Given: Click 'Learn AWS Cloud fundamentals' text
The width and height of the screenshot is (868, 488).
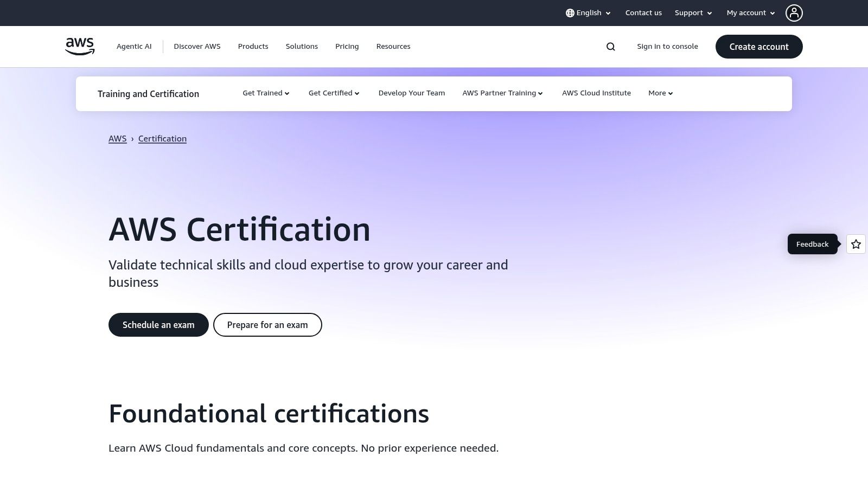Looking at the screenshot, I should (x=303, y=448).
